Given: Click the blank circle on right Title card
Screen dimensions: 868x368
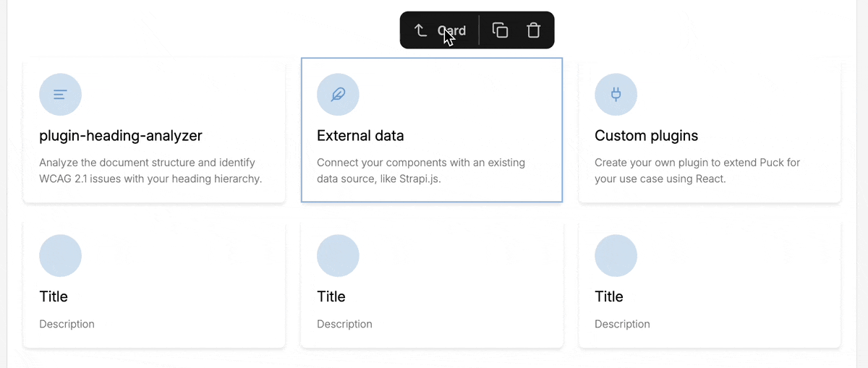Looking at the screenshot, I should [x=616, y=255].
